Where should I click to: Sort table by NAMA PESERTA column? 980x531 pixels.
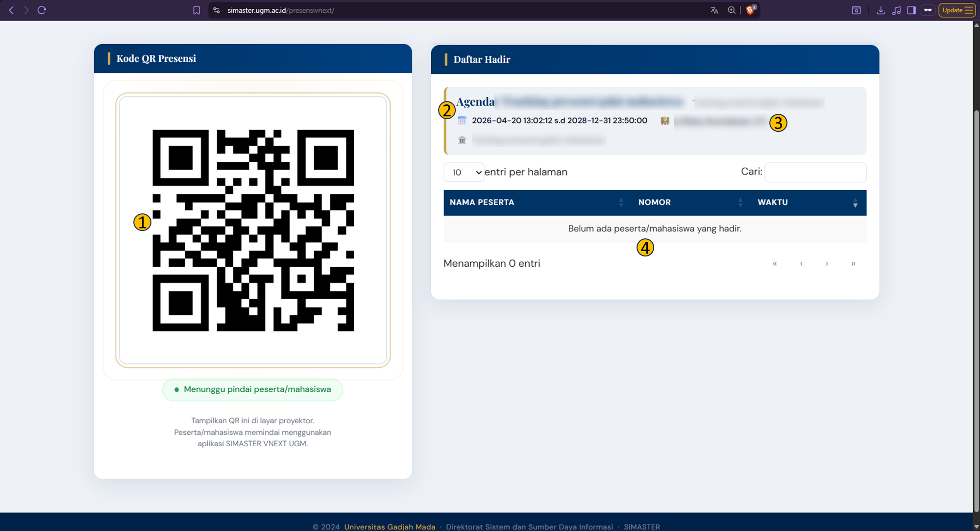(482, 202)
